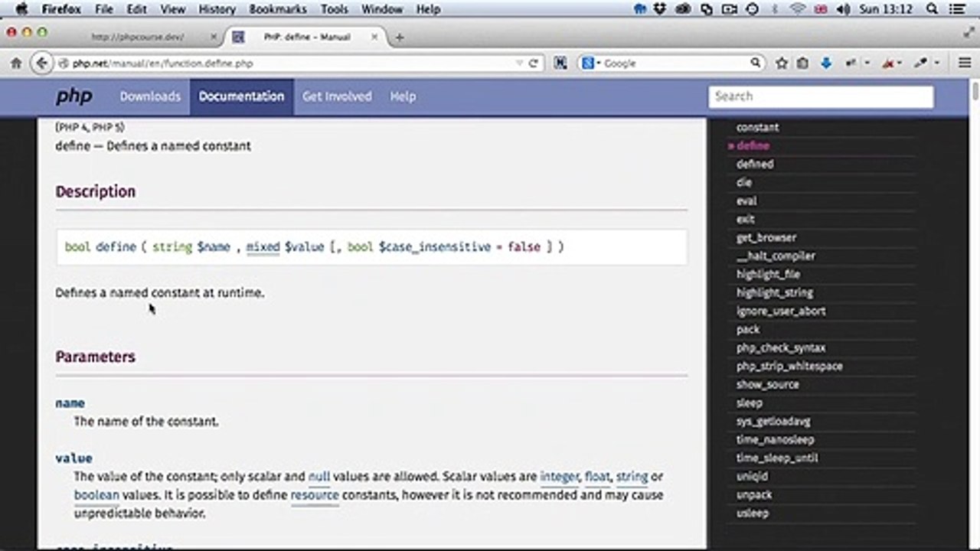The height and width of the screenshot is (551, 980).
Task: Open the File menu
Action: point(104,9)
